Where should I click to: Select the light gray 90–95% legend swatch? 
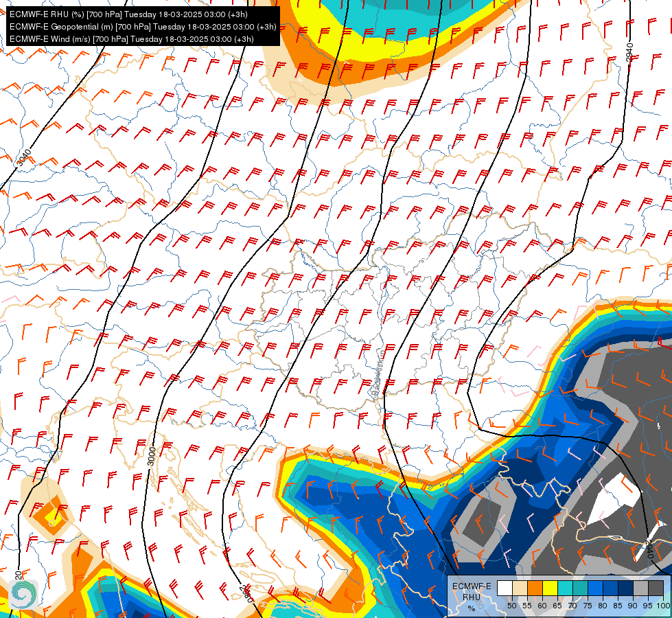640,588
